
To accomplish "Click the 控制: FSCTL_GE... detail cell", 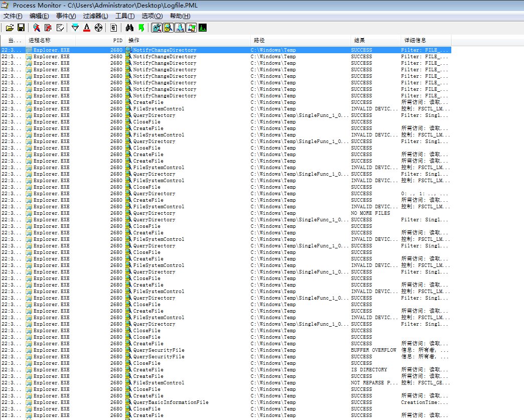I will 425,383.
